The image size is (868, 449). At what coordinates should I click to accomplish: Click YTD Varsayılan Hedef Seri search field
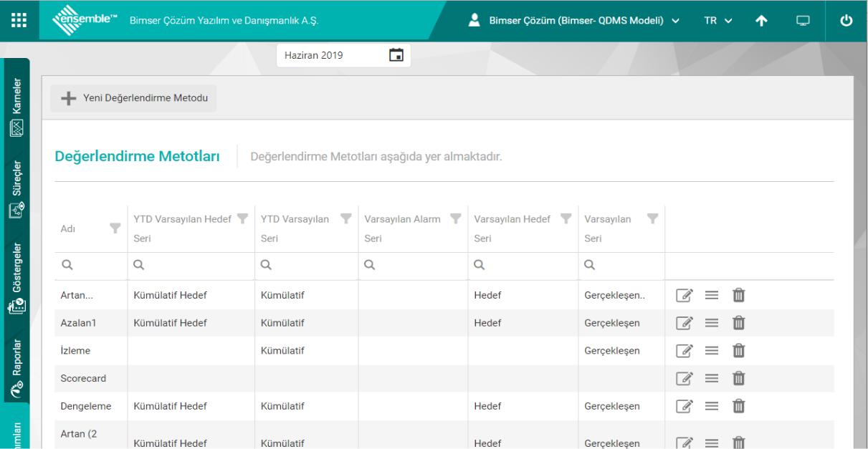pyautogui.click(x=190, y=264)
